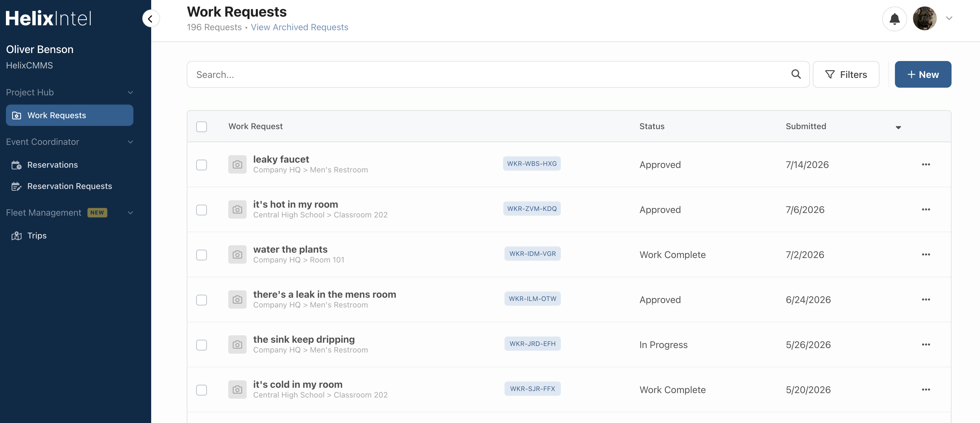Click the WKR-WBS-HXG request tag
Image resolution: width=980 pixels, height=423 pixels.
(x=532, y=164)
